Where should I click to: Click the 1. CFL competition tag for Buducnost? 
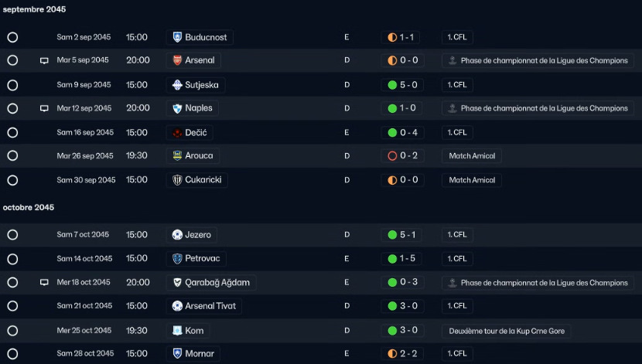(457, 37)
